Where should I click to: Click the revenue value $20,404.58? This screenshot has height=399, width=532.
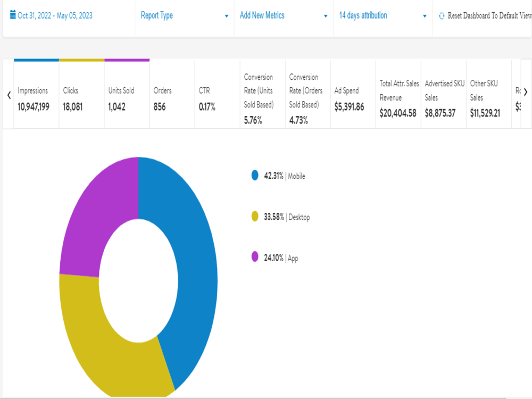(397, 113)
